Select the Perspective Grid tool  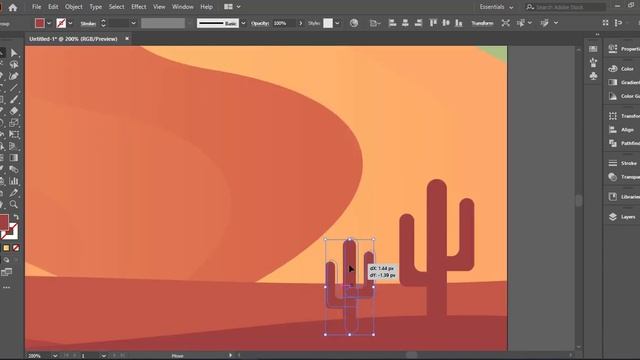(14, 146)
